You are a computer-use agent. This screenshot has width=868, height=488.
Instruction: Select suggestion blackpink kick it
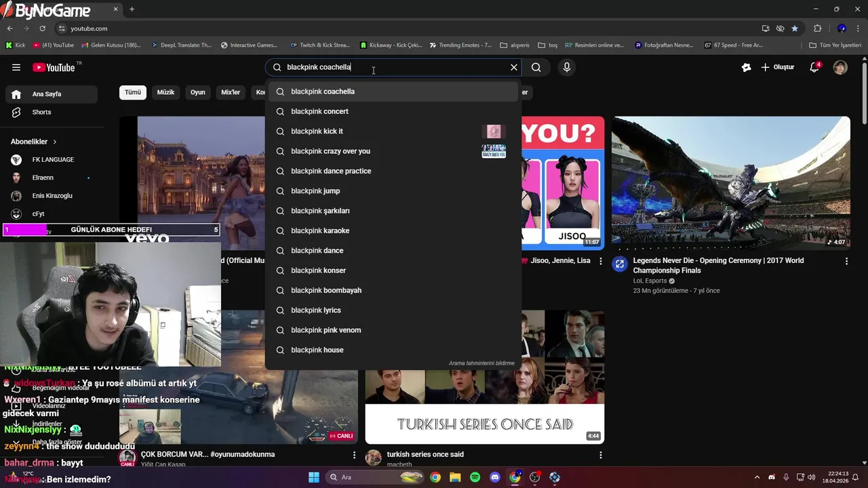pyautogui.click(x=393, y=131)
